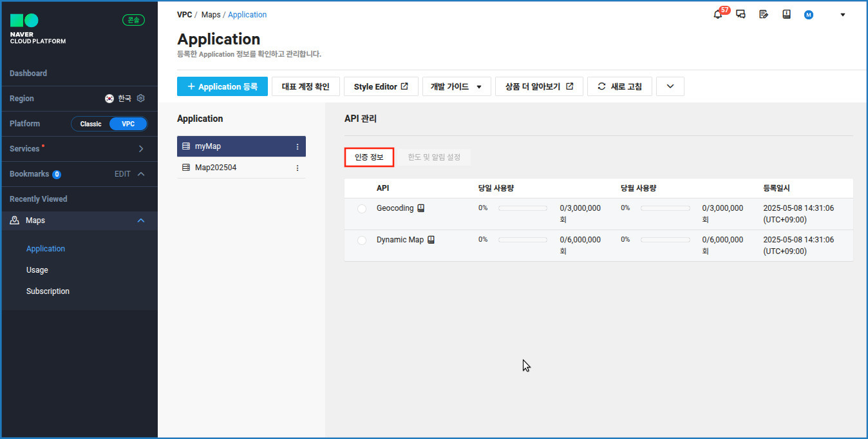
Task: Switch to the 한도 및 알림 설정 tab
Action: (434, 157)
